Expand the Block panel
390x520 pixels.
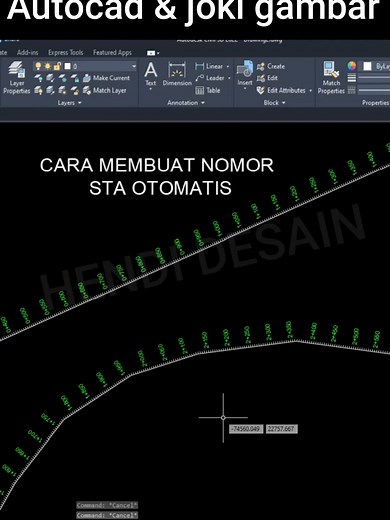point(274,103)
